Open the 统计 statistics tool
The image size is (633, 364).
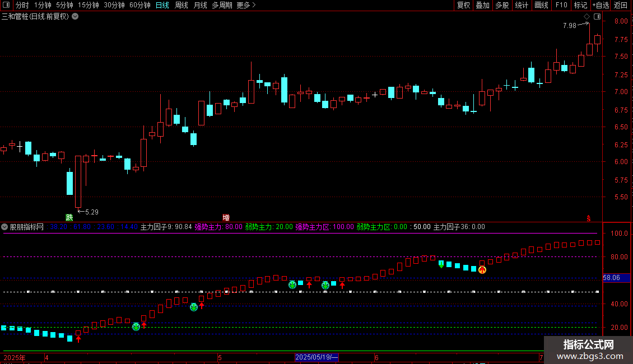pyautogui.click(x=522, y=5)
